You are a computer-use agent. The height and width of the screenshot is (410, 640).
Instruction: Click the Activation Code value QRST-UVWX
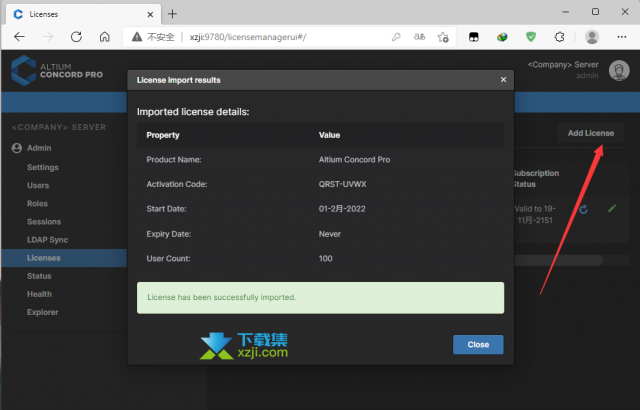(342, 184)
